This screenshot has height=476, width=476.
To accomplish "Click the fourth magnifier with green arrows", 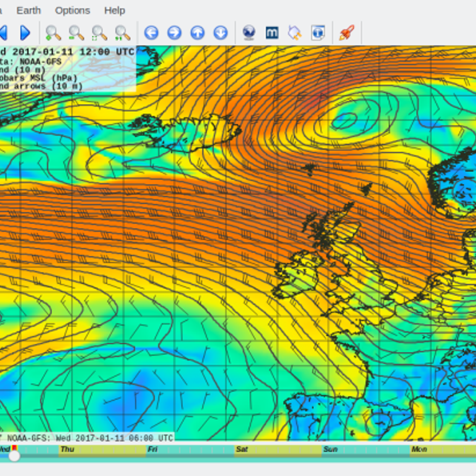I will pos(122,33).
